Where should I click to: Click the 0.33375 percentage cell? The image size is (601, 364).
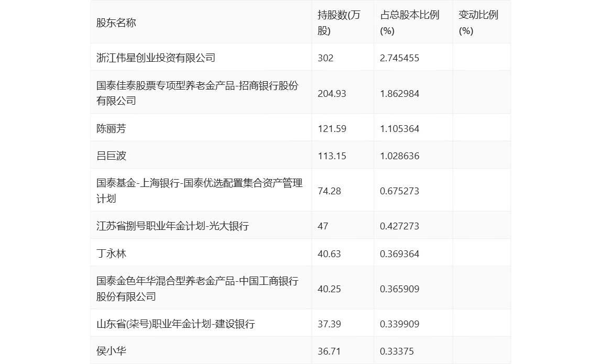[397, 351]
